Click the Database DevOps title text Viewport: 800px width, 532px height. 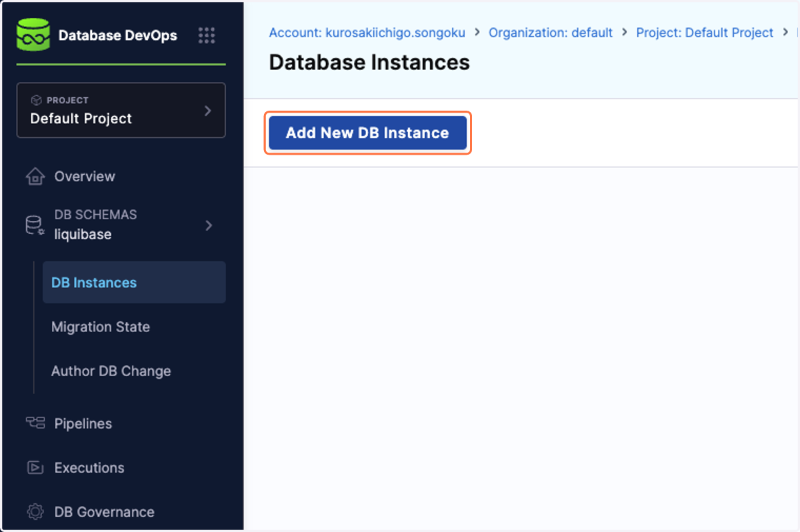[118, 35]
